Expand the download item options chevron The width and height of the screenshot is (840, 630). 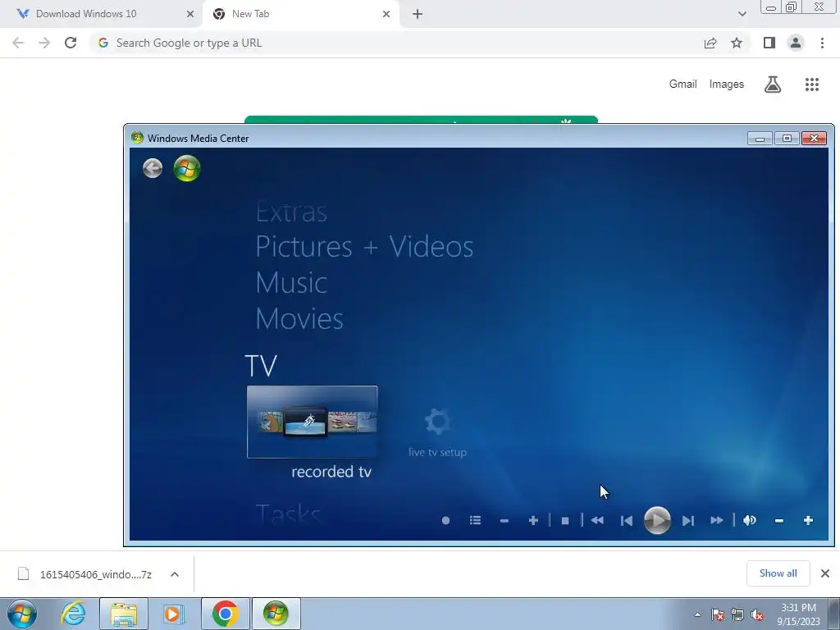point(175,574)
